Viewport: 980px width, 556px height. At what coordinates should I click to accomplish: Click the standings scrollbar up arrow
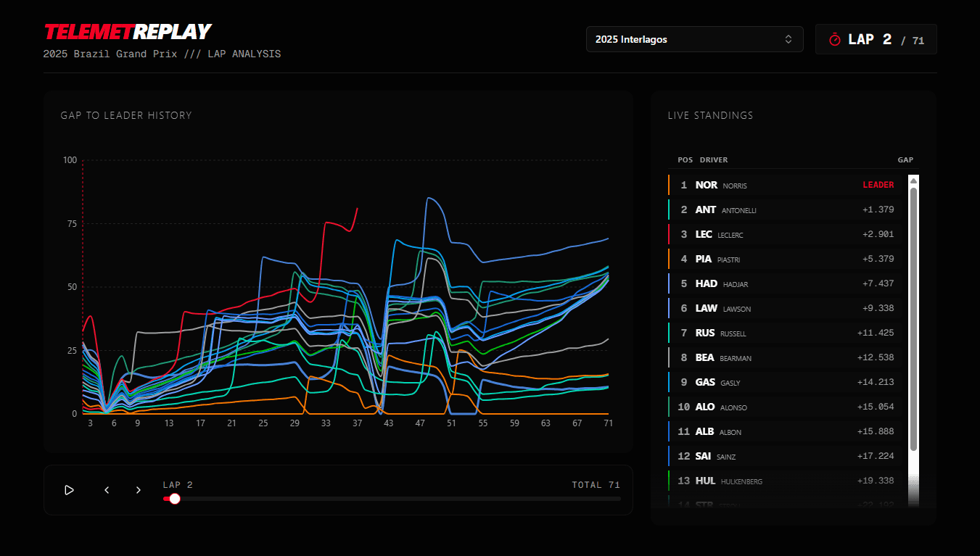[913, 181]
